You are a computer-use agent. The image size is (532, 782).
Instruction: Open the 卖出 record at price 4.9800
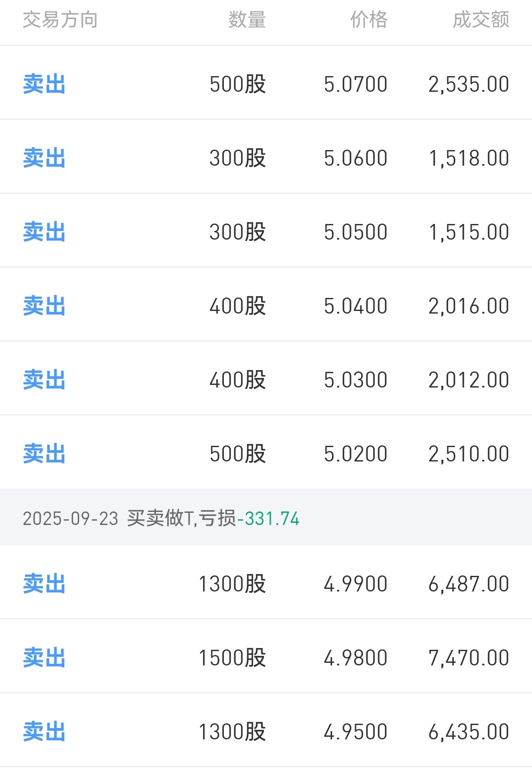click(266, 656)
